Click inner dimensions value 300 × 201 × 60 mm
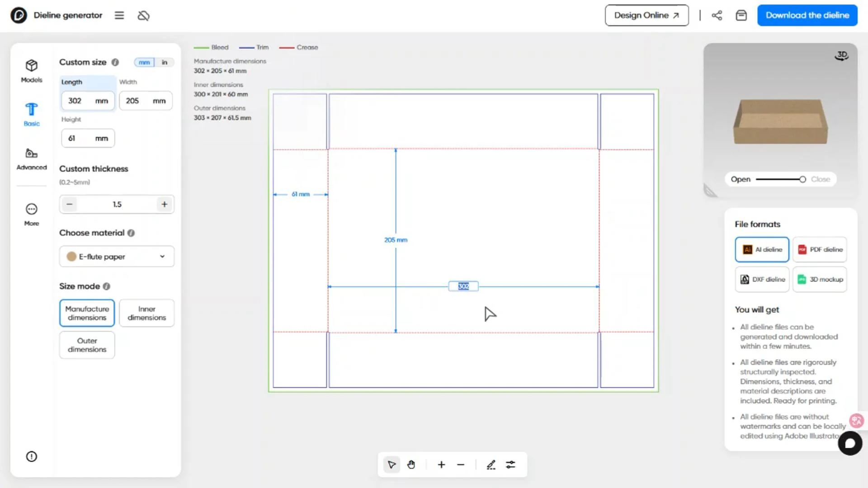 click(x=221, y=94)
